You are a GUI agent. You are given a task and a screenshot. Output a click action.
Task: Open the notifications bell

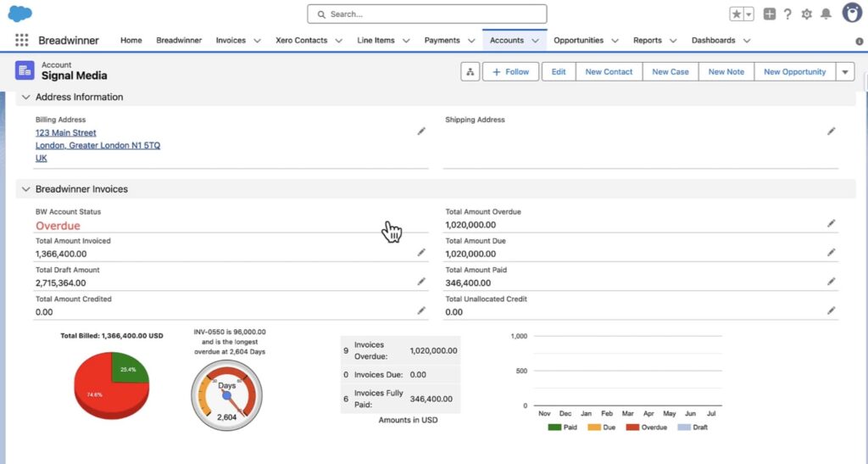tap(825, 14)
